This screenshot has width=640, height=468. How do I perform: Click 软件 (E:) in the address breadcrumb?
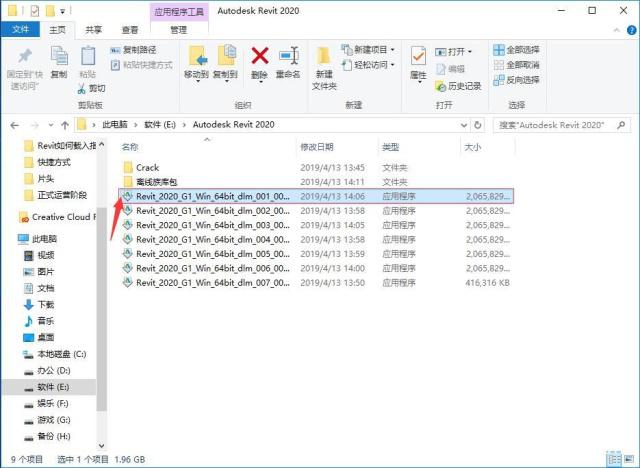coord(160,125)
